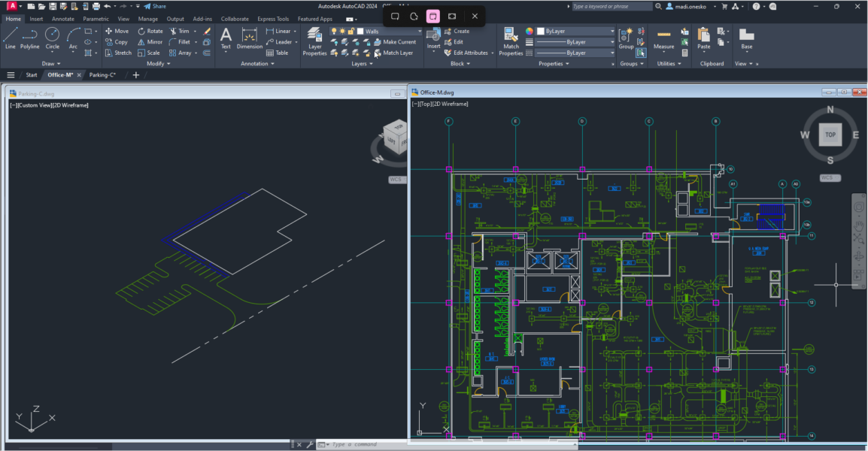Open the Linear dimension dropdown arrow
Image resolution: width=868 pixels, height=451 pixels.
pyautogui.click(x=295, y=32)
